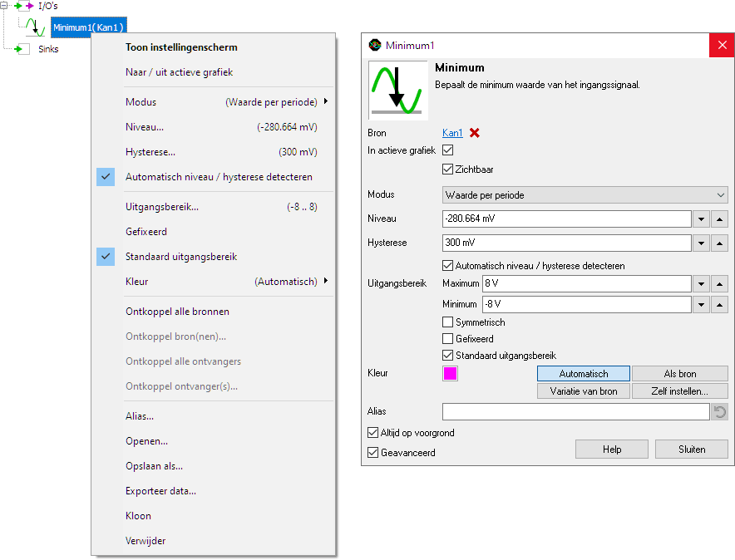Choose Opslaan als... from context menu
735x560 pixels.
(x=214, y=466)
